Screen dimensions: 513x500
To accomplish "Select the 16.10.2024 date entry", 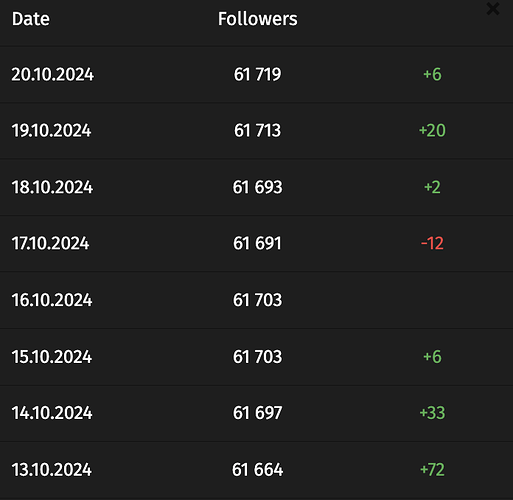I will [52, 300].
